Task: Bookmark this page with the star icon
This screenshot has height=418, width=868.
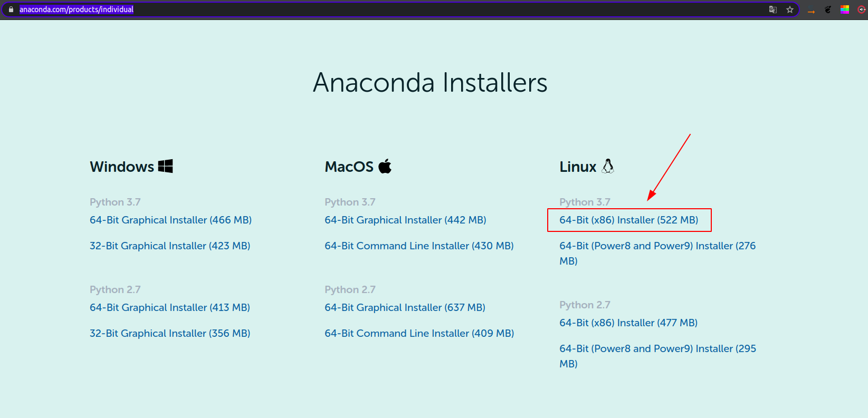Action: tap(790, 9)
